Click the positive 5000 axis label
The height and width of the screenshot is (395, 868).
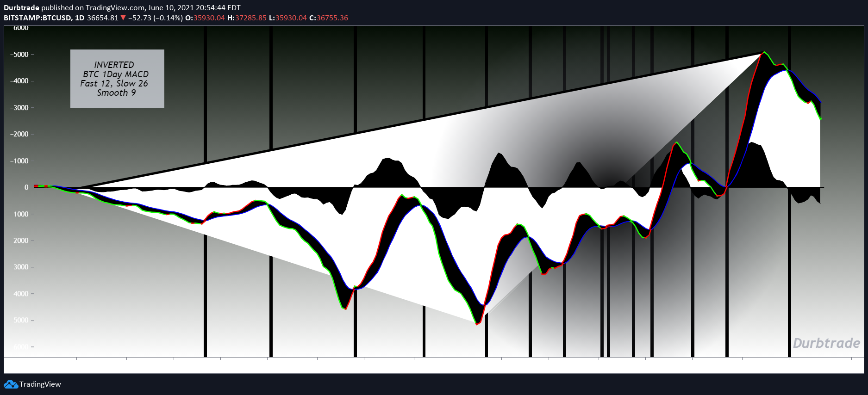pos(21,320)
